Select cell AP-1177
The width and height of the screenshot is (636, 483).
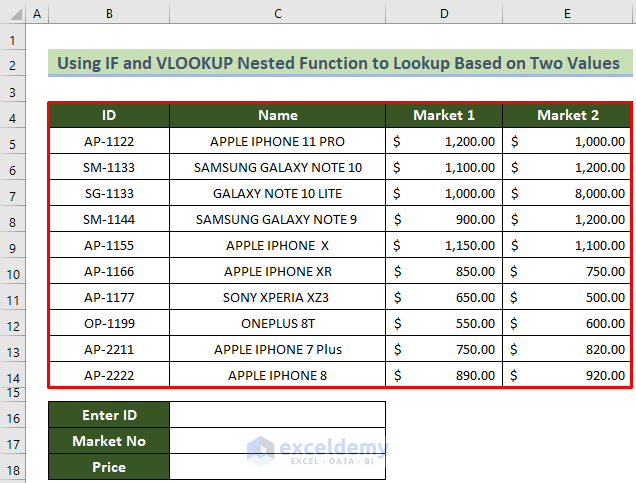coord(109,297)
